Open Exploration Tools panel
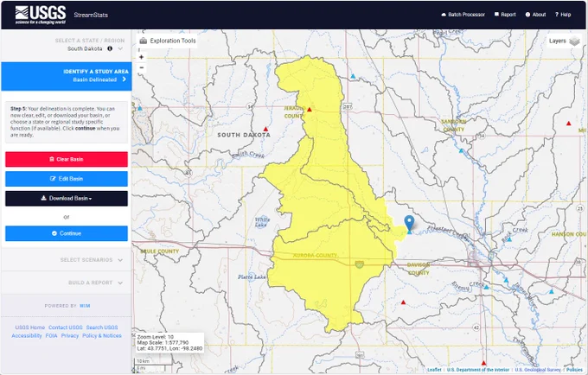588x375 pixels. click(x=168, y=41)
